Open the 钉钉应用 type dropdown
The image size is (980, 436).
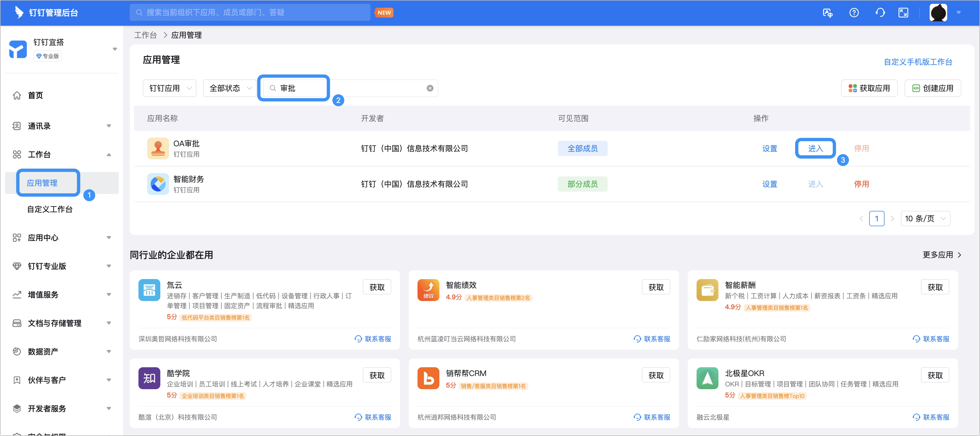tap(170, 88)
